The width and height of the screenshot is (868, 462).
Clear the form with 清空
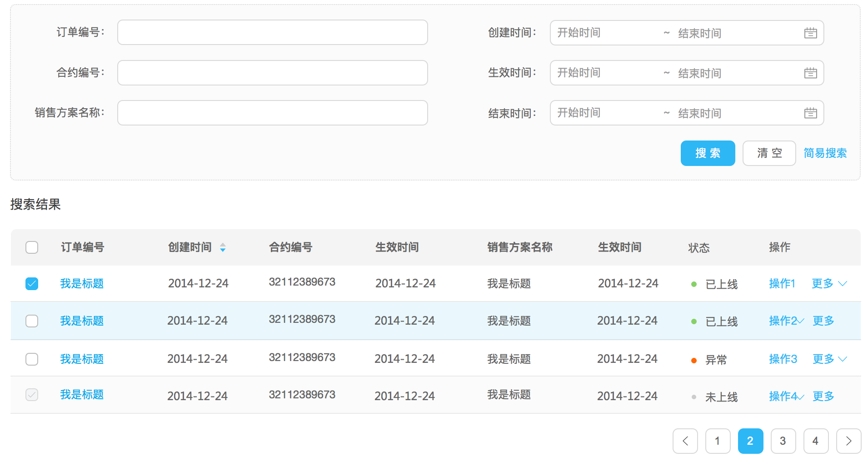click(x=769, y=153)
